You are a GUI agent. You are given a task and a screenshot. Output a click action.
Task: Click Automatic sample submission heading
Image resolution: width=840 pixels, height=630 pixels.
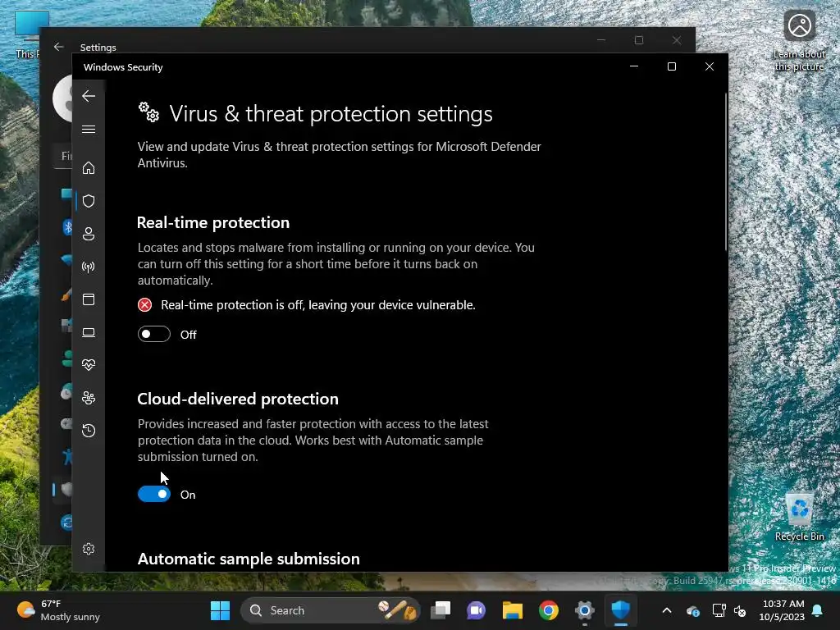click(249, 559)
